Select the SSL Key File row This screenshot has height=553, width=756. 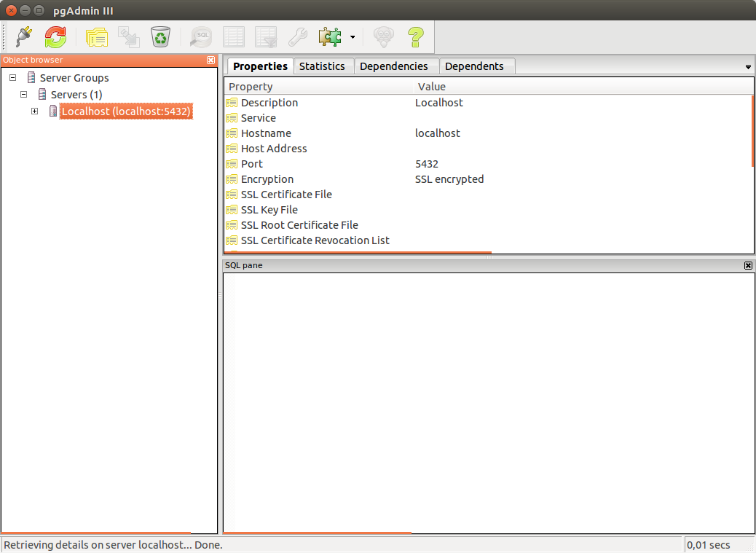(x=488, y=210)
